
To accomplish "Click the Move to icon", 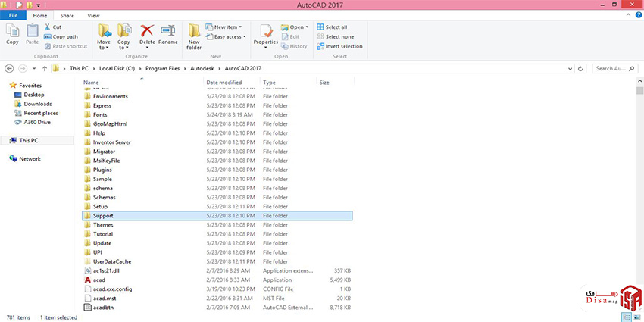I will click(x=105, y=33).
